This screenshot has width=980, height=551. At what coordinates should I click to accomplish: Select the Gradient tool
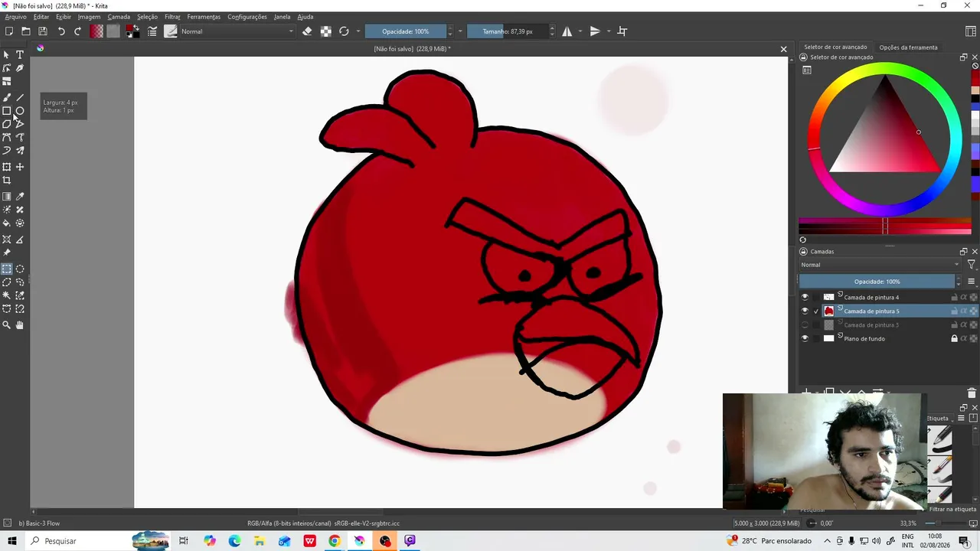[x=7, y=197]
